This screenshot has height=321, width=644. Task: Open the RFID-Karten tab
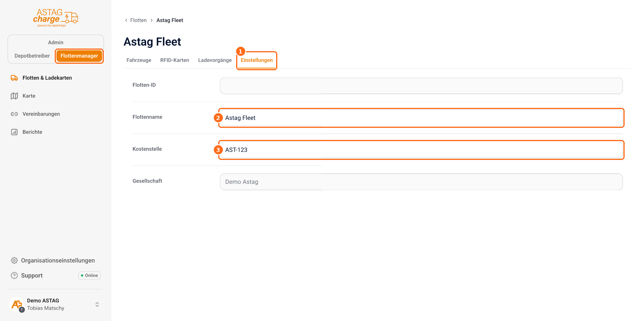point(175,60)
